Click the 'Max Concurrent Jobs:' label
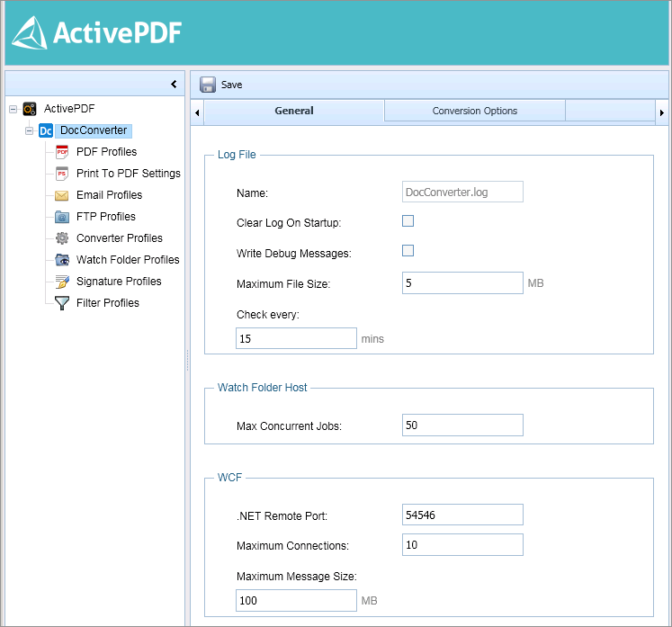The height and width of the screenshot is (627, 672). [289, 426]
